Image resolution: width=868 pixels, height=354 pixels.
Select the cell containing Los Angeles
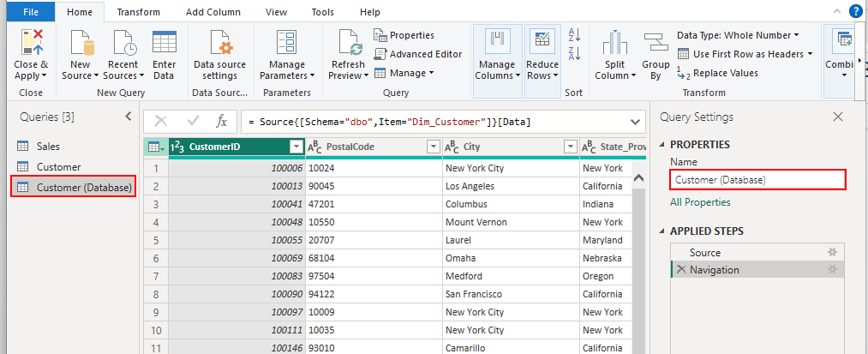point(511,186)
